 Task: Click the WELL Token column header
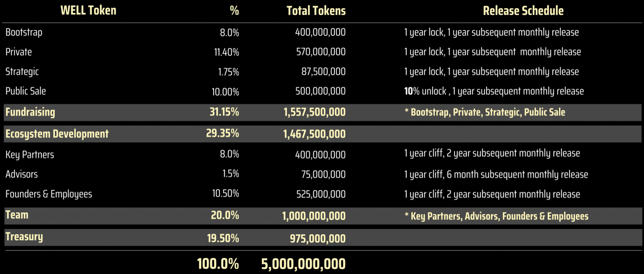point(88,10)
